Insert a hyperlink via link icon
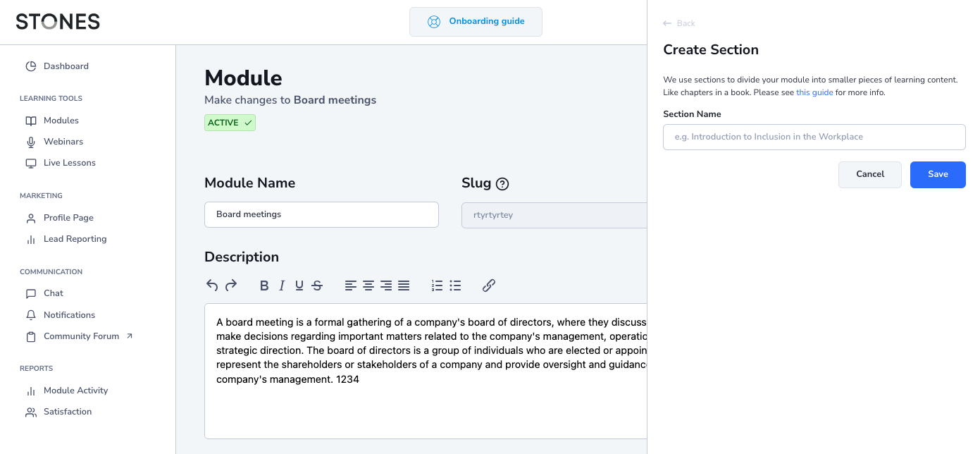The height and width of the screenshot is (454, 980). click(x=489, y=286)
